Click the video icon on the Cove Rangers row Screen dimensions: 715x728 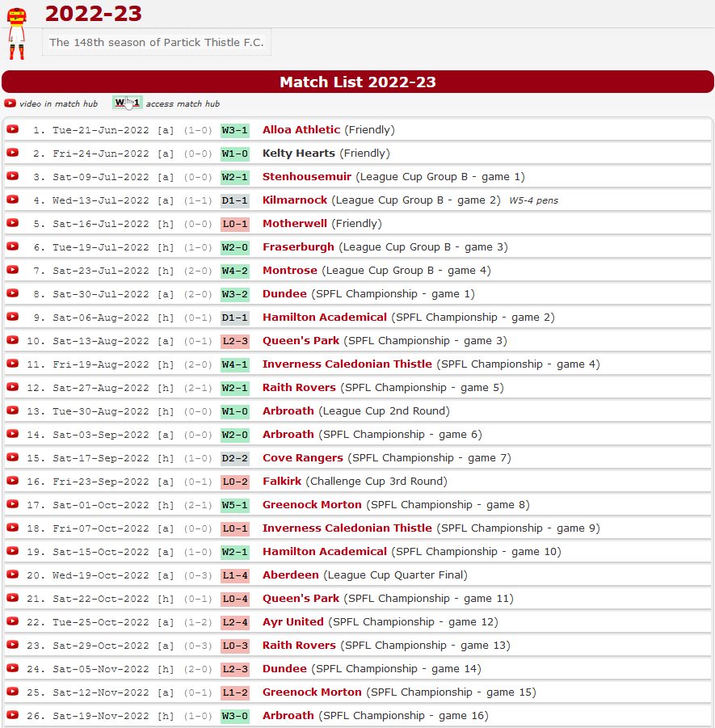coord(13,457)
